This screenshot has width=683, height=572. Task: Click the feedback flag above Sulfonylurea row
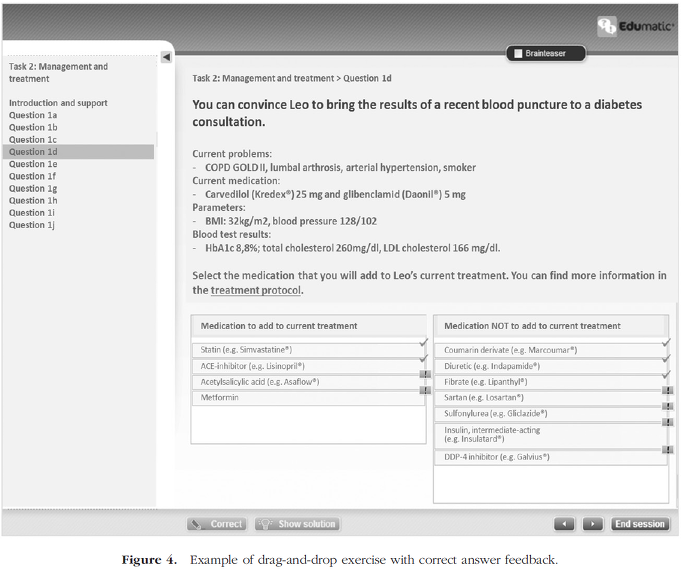[667, 406]
